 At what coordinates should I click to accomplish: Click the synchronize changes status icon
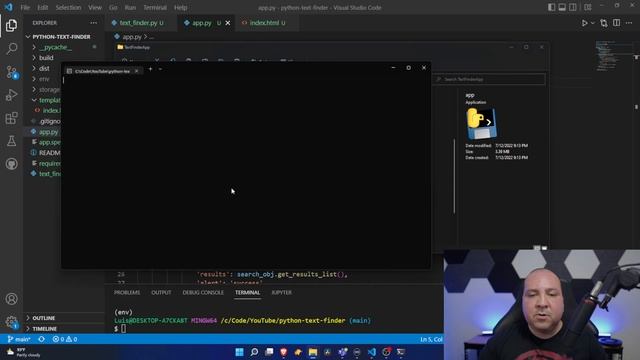[x=42, y=339]
